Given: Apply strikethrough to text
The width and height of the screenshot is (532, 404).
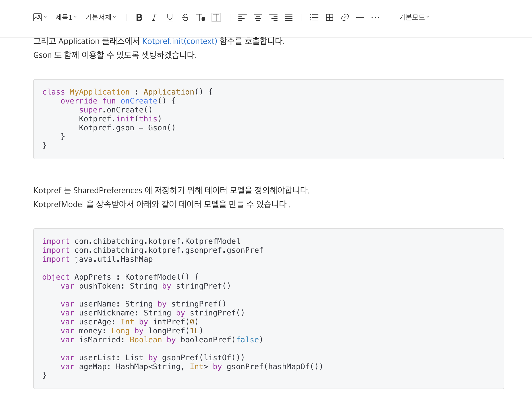Looking at the screenshot, I should tap(185, 17).
